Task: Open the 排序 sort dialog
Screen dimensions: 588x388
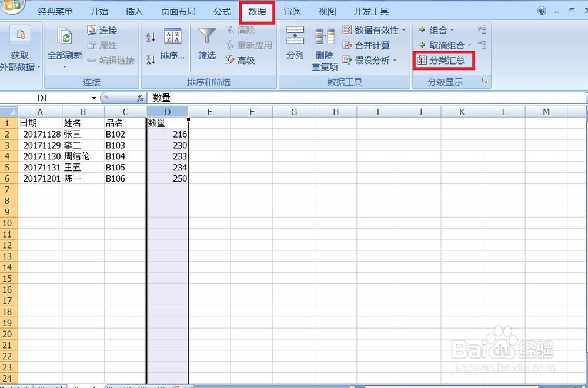Action: (x=172, y=44)
